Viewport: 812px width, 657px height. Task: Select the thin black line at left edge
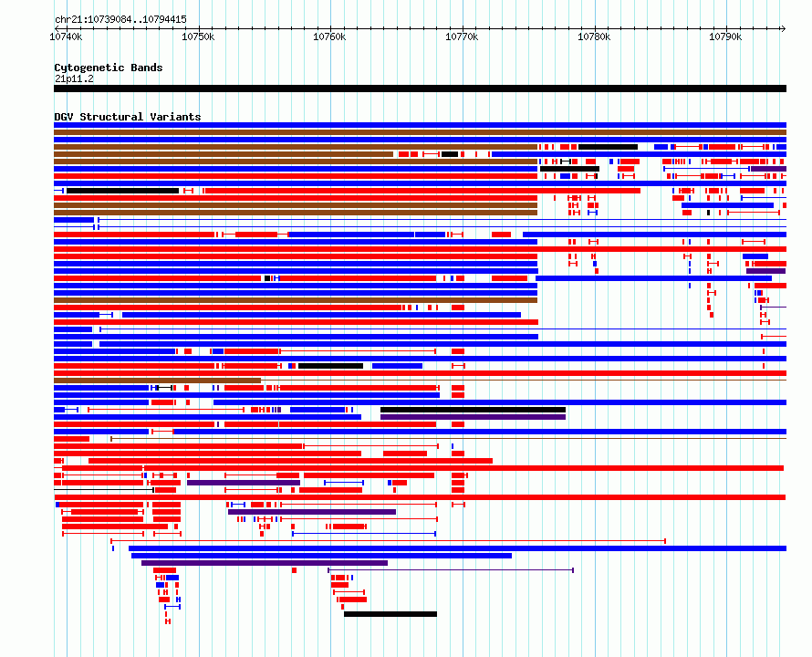coord(104,490)
